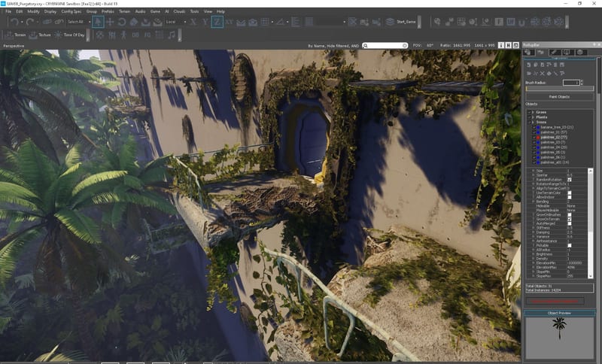Lock movement to the Y axis
The image size is (602, 364).
205,22
